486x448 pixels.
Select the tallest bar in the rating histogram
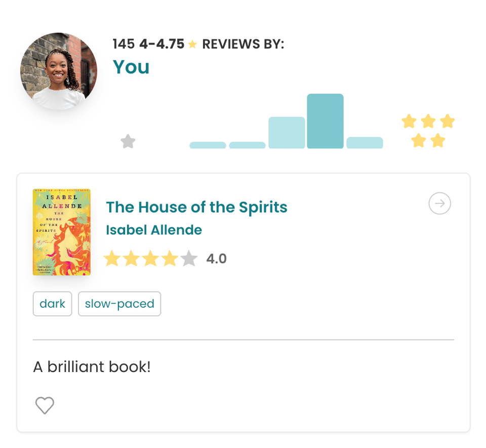[x=326, y=121]
